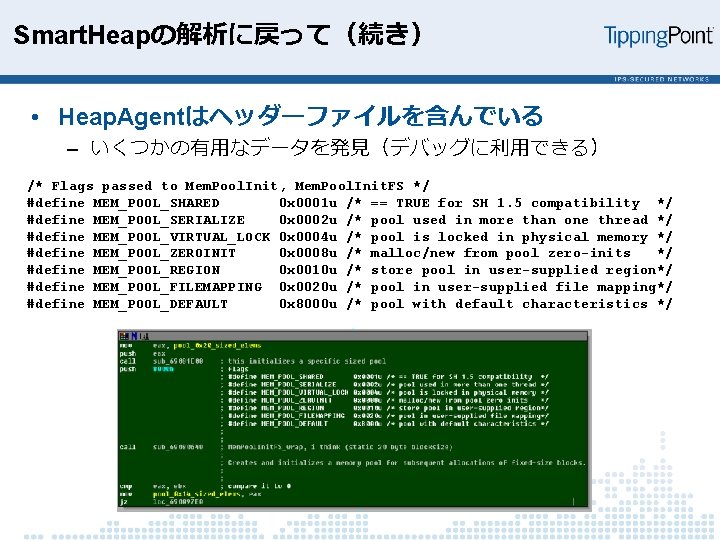
Task: Click the slide code line defining MEM_POOL_DEFAULT
Action: [349, 304]
